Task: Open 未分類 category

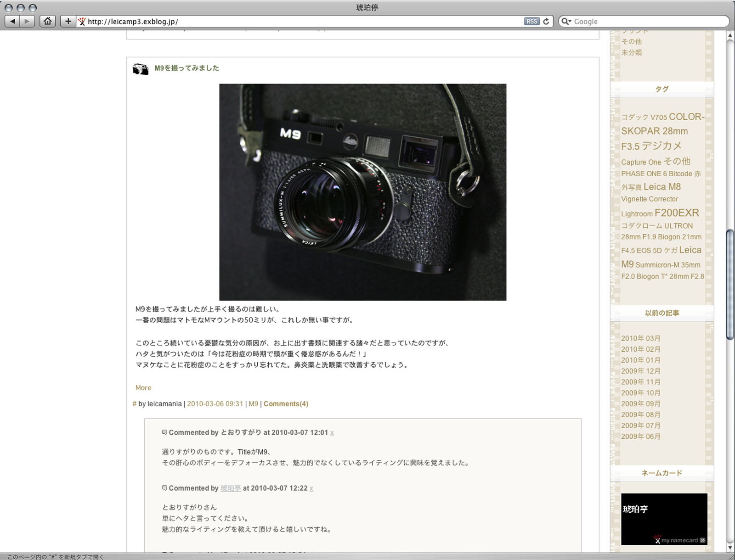Action: (632, 52)
